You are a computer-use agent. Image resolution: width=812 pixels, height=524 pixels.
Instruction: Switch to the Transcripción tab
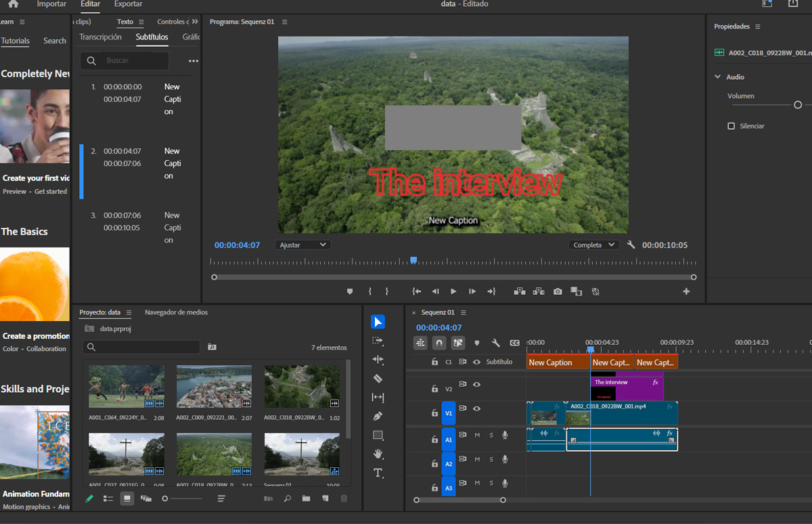coord(100,37)
